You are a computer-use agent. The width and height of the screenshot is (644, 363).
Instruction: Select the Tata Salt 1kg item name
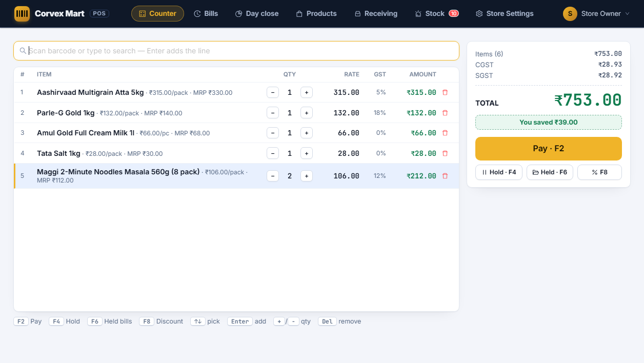(x=58, y=153)
